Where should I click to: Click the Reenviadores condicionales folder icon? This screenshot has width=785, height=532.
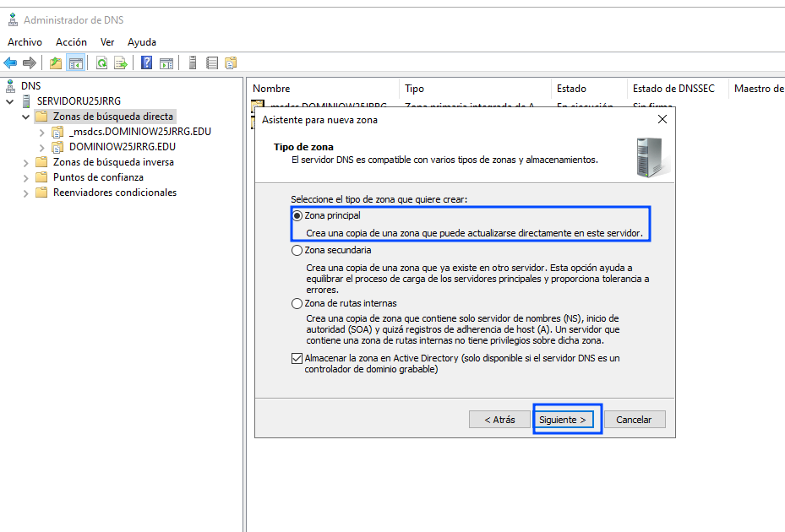pos(41,193)
